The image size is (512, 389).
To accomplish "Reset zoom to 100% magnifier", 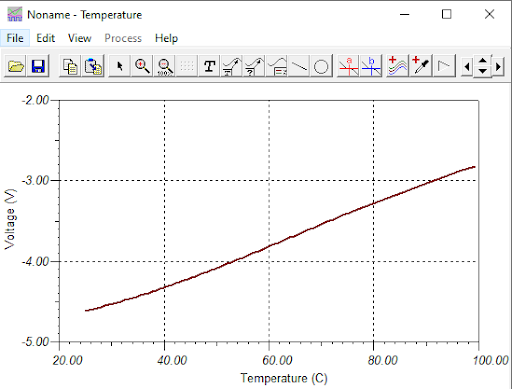I will pos(165,66).
